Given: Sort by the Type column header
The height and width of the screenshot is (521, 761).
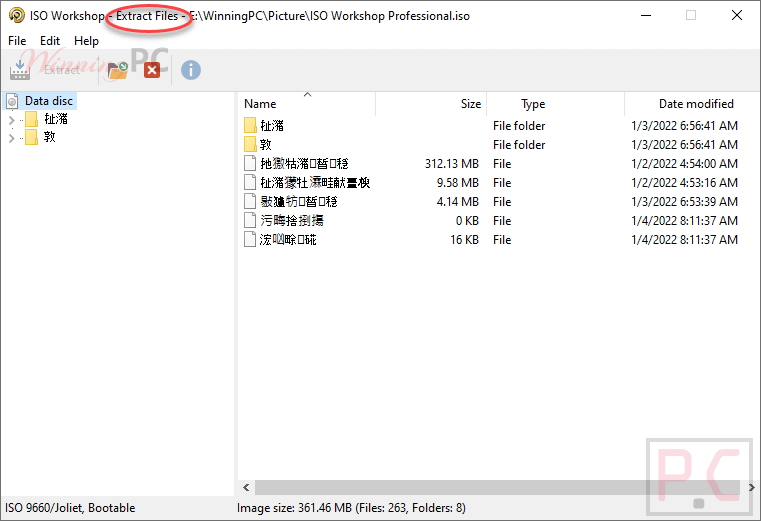Looking at the screenshot, I should pyautogui.click(x=555, y=104).
